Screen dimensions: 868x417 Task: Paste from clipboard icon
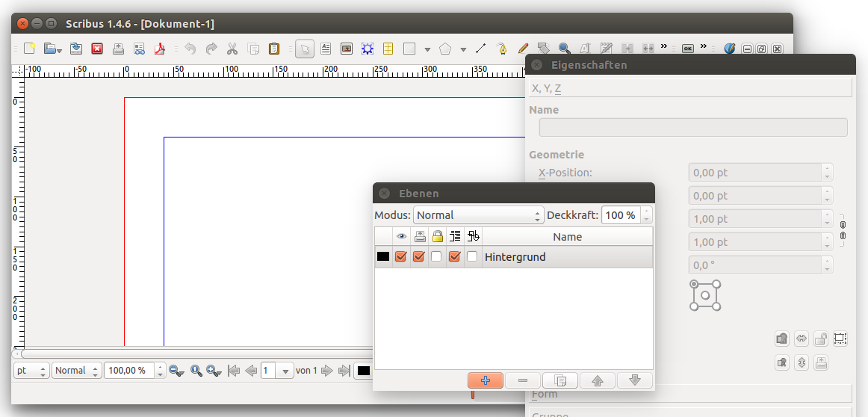coord(274,49)
